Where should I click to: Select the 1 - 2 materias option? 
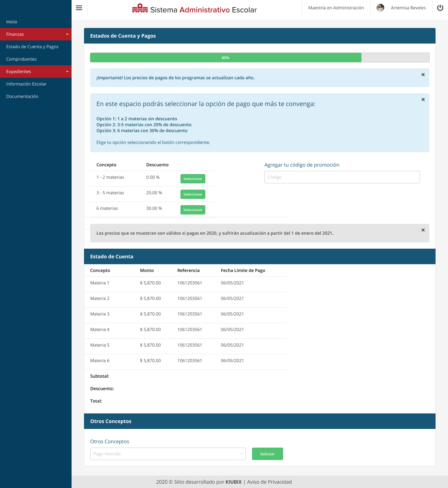click(193, 179)
